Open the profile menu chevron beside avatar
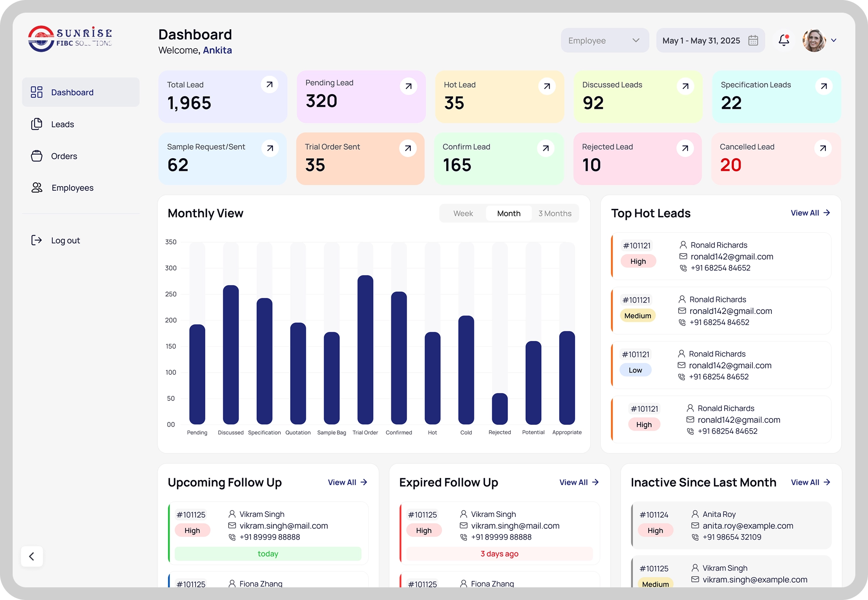 (834, 41)
